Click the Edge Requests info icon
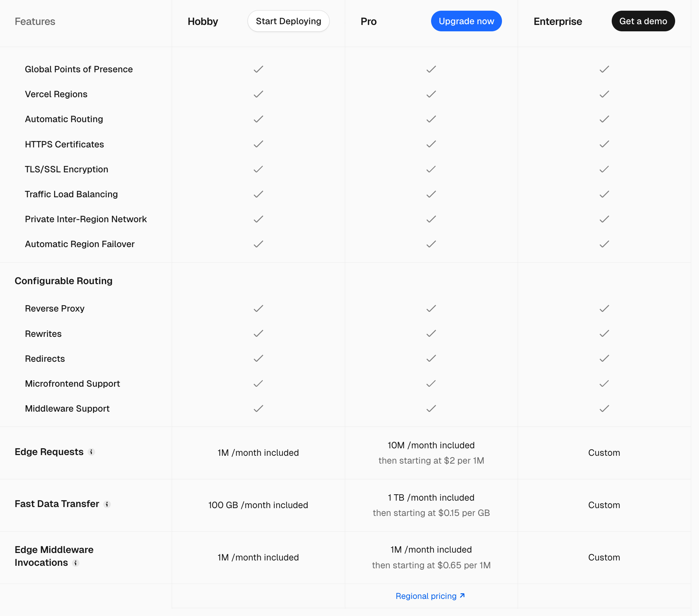The height and width of the screenshot is (616, 699). 92,452
